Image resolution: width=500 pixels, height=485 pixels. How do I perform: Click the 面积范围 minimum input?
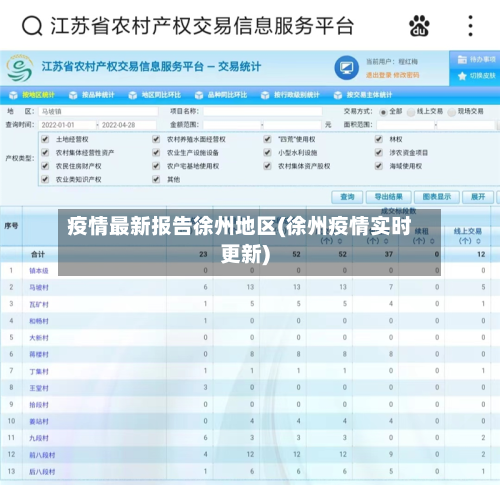[405, 125]
